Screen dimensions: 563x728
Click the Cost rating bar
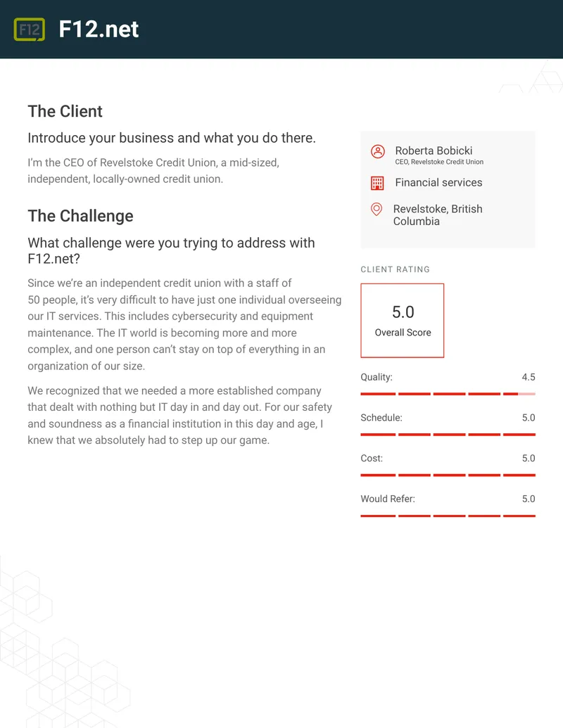pyautogui.click(x=448, y=475)
